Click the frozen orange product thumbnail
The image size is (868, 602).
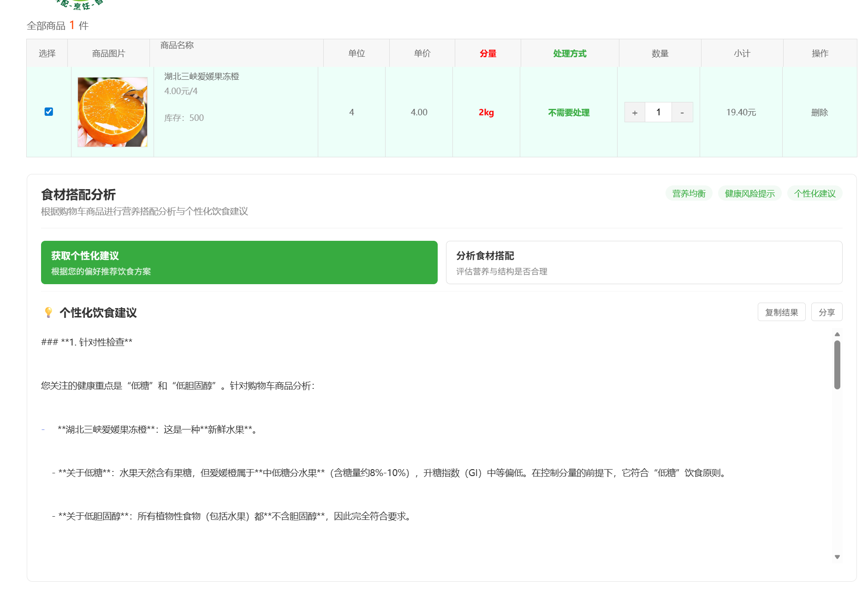112,112
